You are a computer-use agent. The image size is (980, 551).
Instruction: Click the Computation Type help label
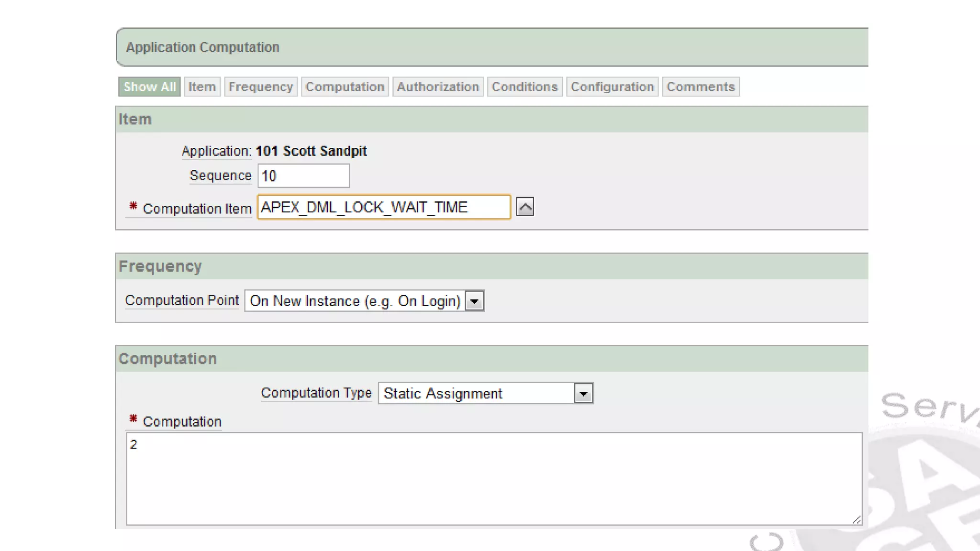pos(316,393)
